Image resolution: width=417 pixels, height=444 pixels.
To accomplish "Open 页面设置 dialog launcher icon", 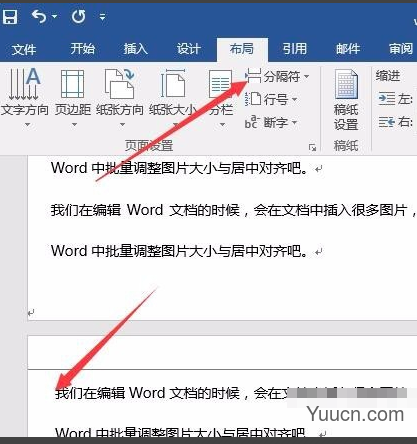I will [312, 147].
